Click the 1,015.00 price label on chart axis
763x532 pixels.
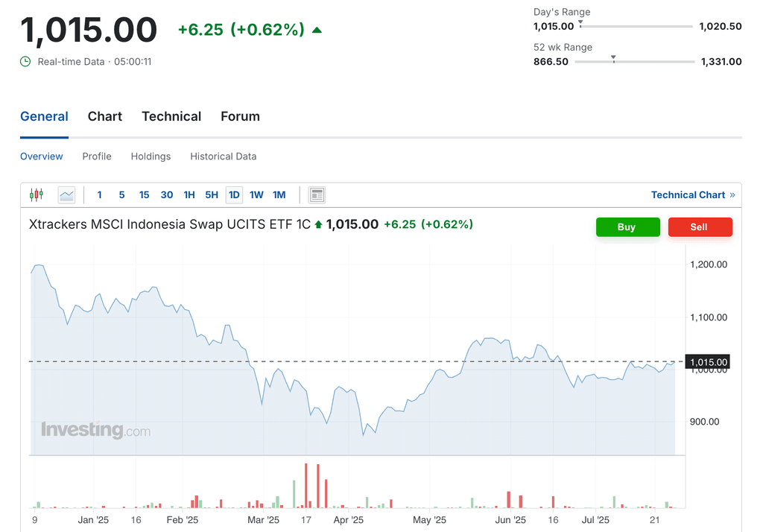pos(707,361)
